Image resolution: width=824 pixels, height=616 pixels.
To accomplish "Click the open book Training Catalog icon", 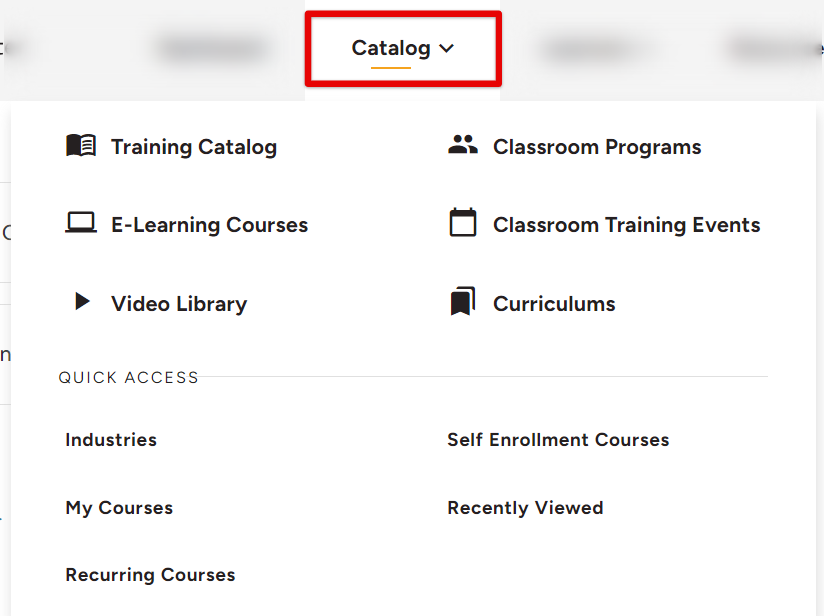I will 81,146.
